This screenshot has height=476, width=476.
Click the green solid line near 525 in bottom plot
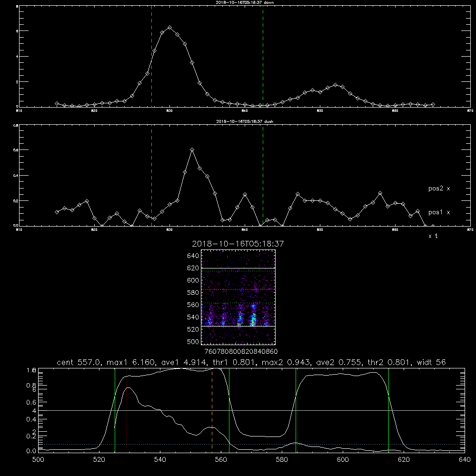[115, 410]
